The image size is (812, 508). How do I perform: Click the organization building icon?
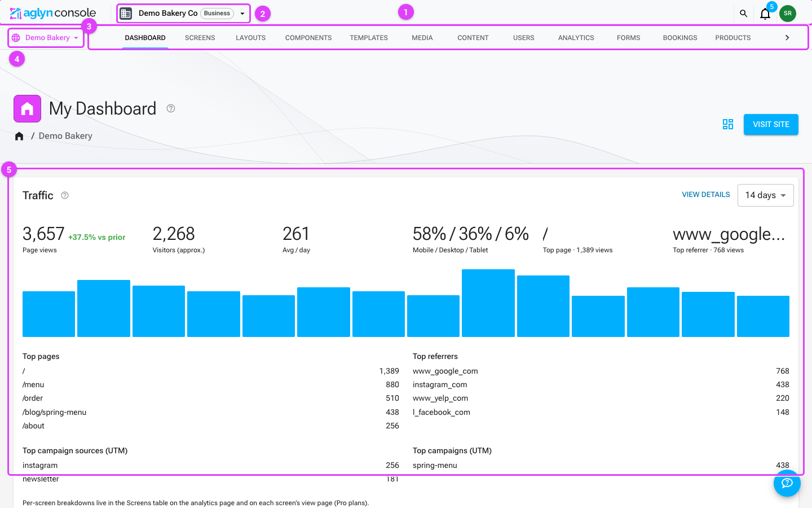126,13
